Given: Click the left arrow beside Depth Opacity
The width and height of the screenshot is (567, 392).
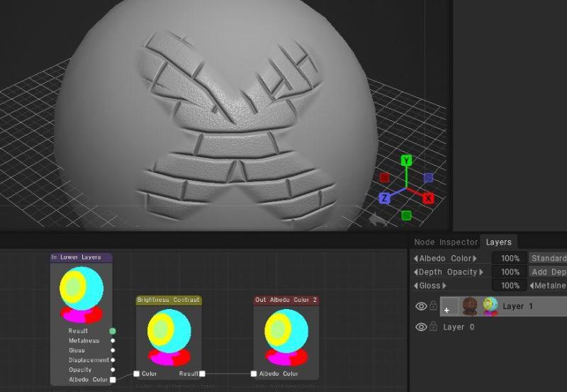Looking at the screenshot, I should tap(416, 272).
